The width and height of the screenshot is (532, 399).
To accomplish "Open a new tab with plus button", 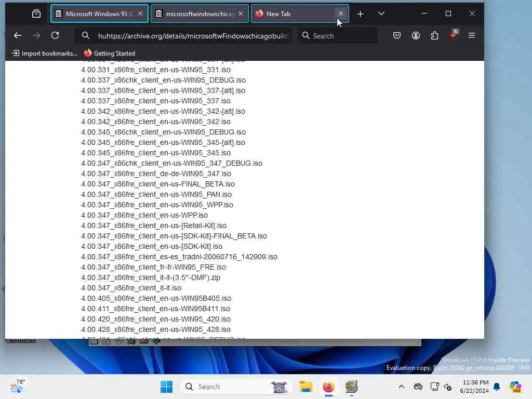I will point(361,14).
